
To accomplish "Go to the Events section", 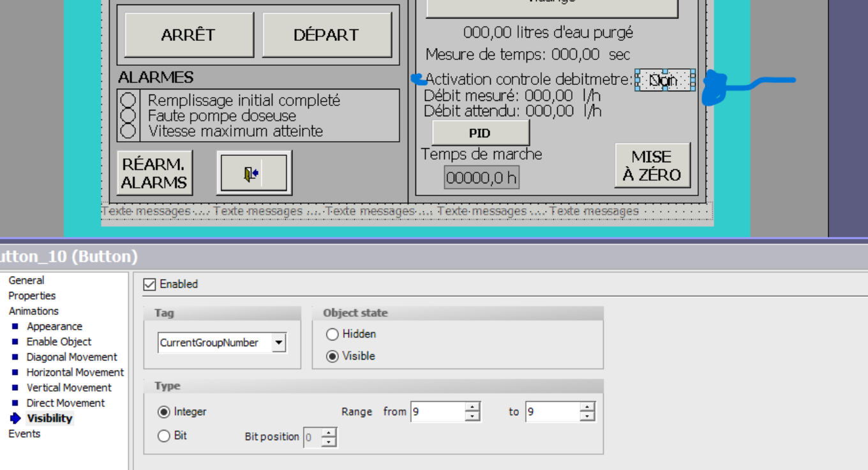I will [x=24, y=434].
